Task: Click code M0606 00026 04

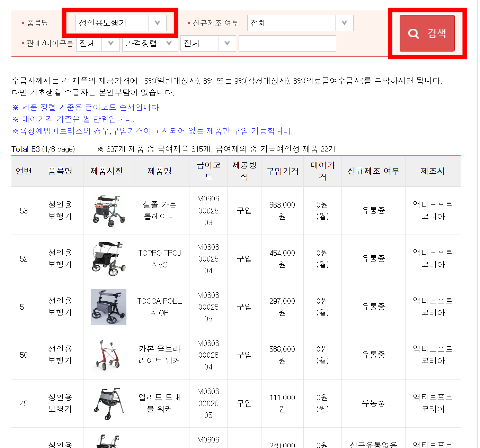Action: (208, 355)
